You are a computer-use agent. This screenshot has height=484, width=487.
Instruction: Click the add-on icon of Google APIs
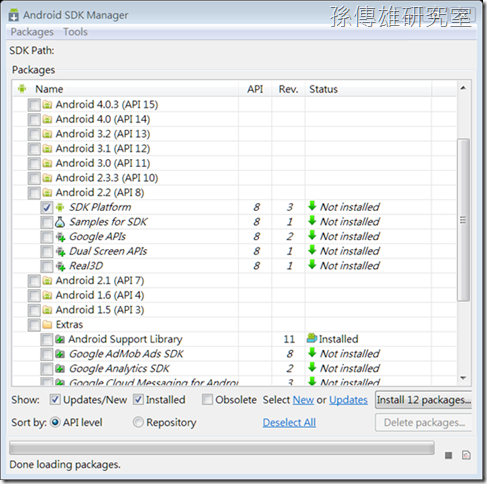[x=60, y=237]
